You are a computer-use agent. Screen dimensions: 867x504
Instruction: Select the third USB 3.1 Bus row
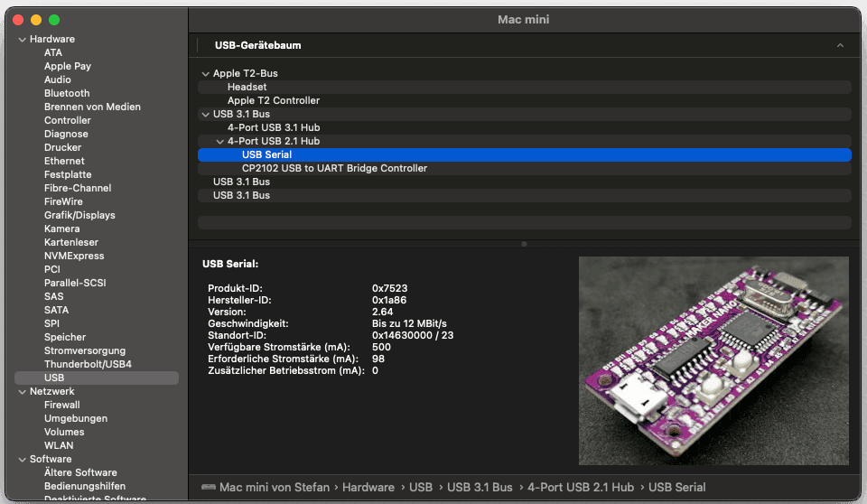tap(524, 195)
